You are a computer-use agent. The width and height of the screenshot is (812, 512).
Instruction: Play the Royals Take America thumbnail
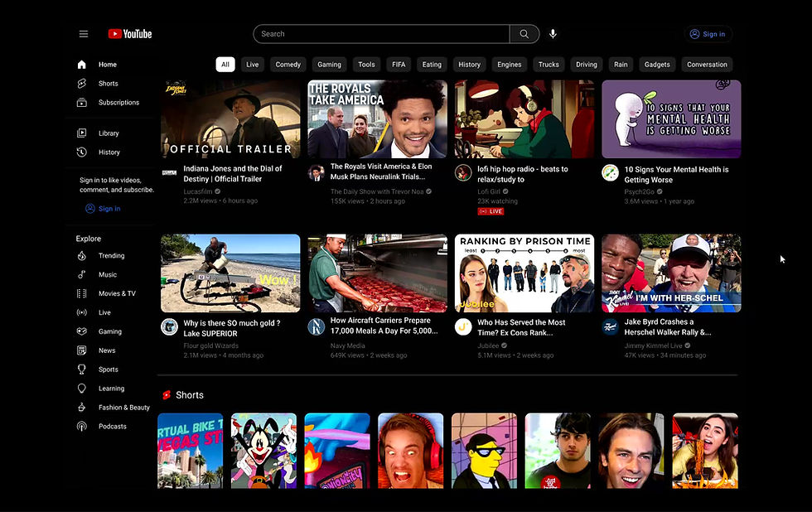tap(378, 119)
